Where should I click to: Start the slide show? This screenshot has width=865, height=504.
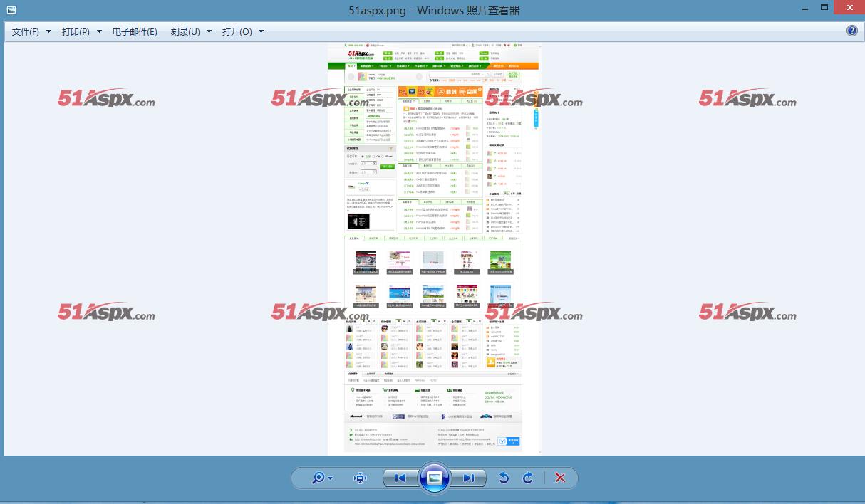(435, 478)
